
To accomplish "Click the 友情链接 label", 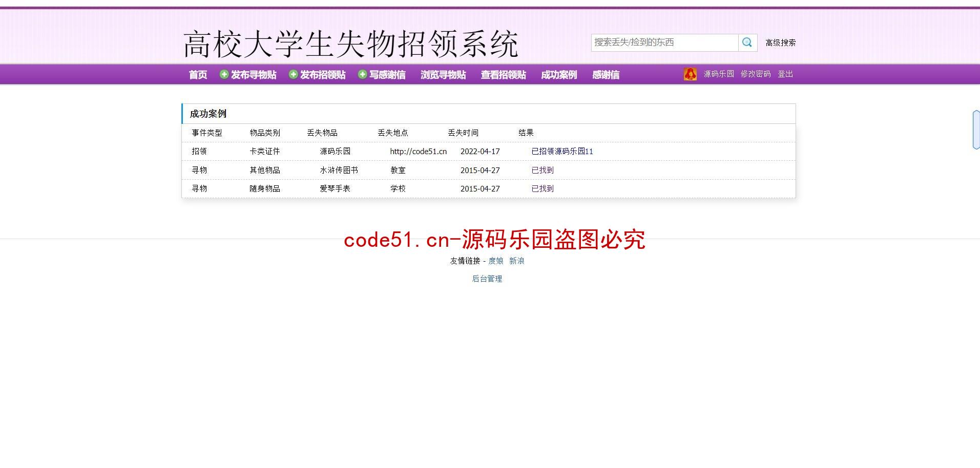I will tap(465, 261).
